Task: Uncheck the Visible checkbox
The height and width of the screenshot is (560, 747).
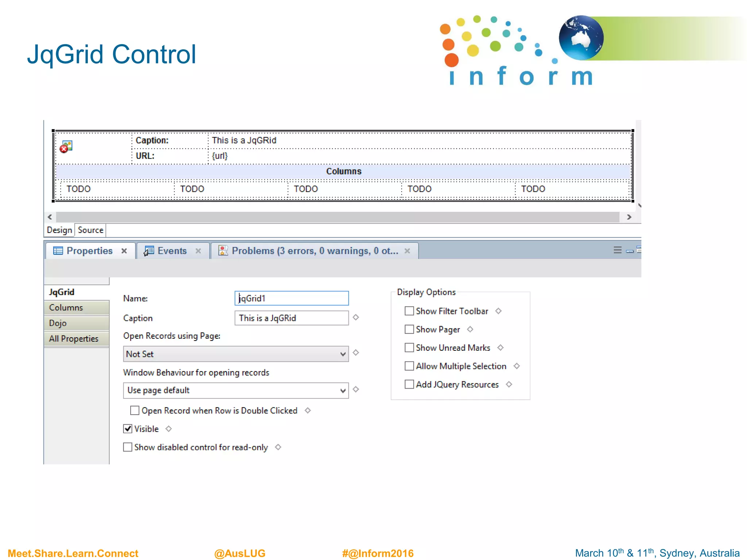Action: pos(128,429)
